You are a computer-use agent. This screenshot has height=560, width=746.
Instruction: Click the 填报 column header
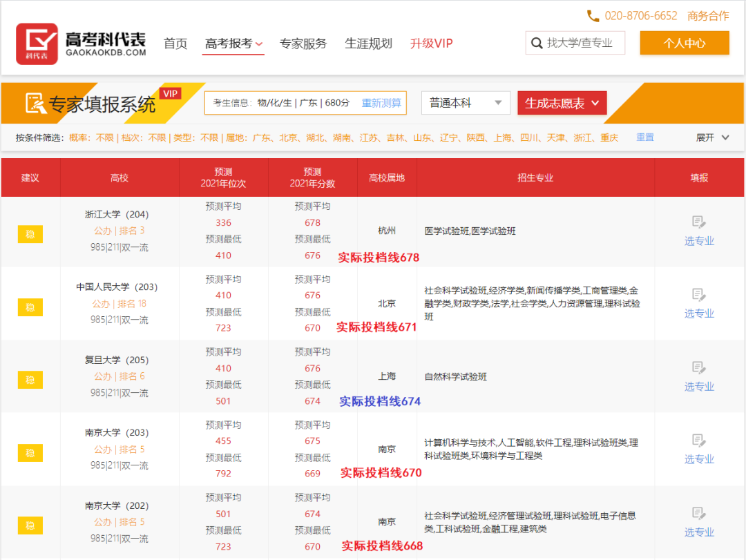(x=699, y=178)
